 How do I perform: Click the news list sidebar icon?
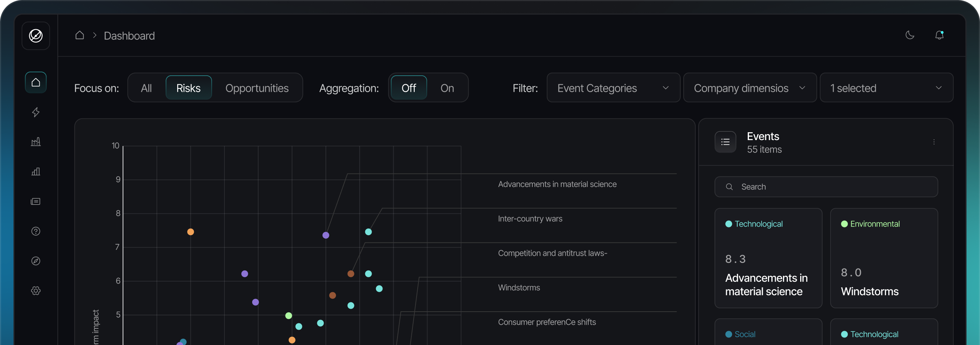36,201
